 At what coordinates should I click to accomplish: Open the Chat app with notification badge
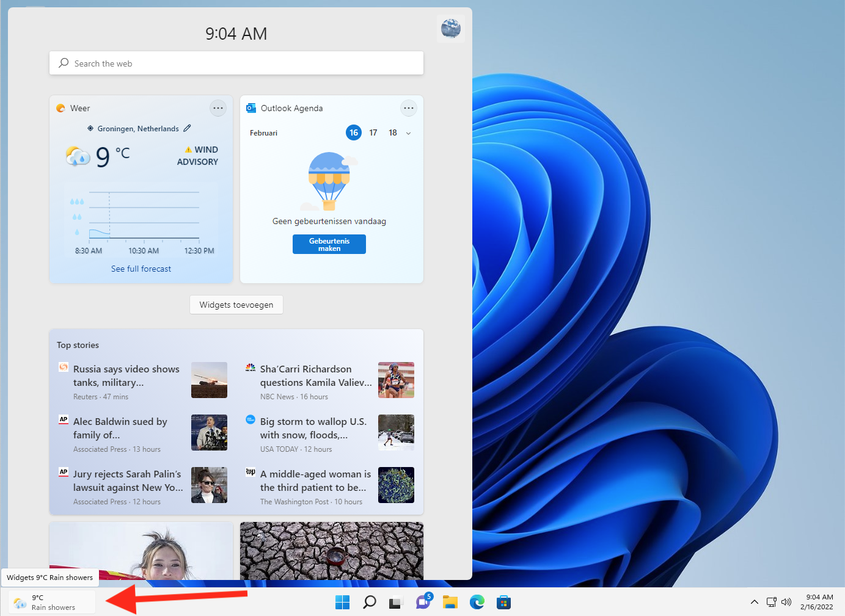coord(423,603)
